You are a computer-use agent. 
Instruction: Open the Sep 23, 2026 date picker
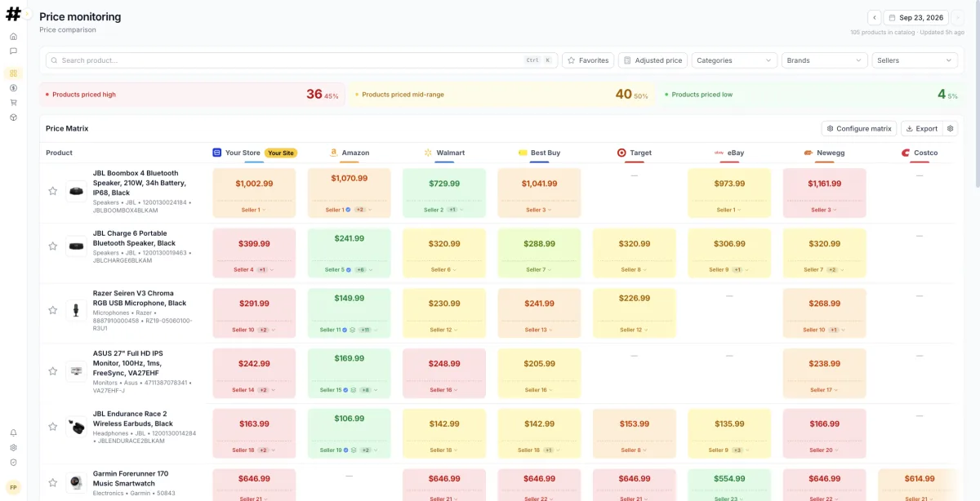click(x=915, y=17)
